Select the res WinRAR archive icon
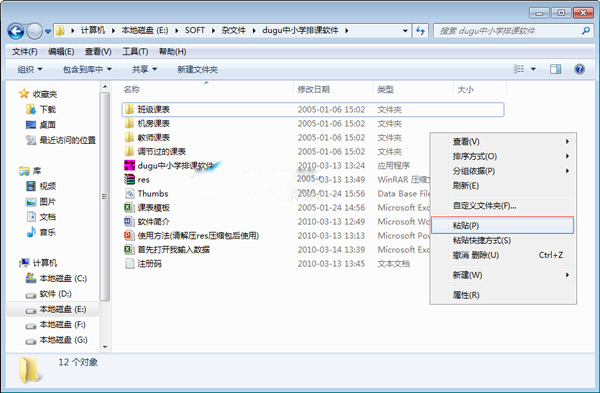This screenshot has width=600, height=393. point(130,179)
